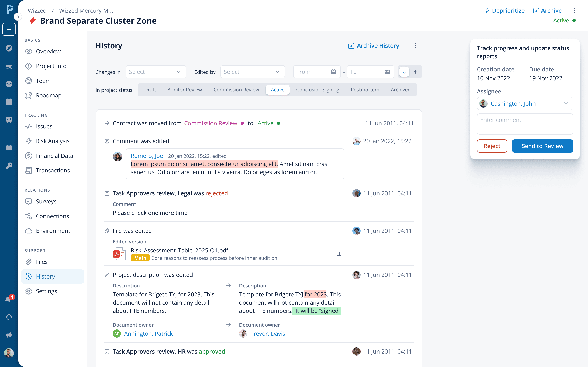Open the History section kebab menu
Image resolution: width=588 pixels, height=367 pixels.
[415, 46]
